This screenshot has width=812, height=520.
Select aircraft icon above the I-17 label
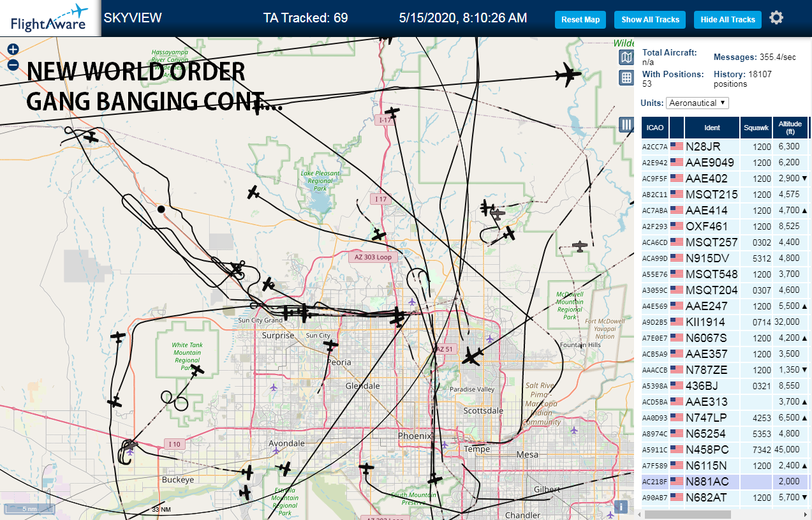393,112
